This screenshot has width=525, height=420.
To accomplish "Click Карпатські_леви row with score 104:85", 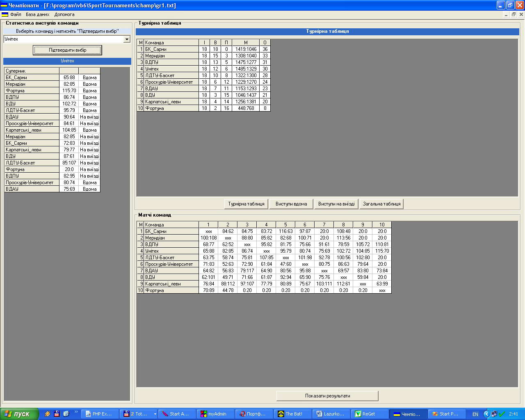I will [x=52, y=130].
